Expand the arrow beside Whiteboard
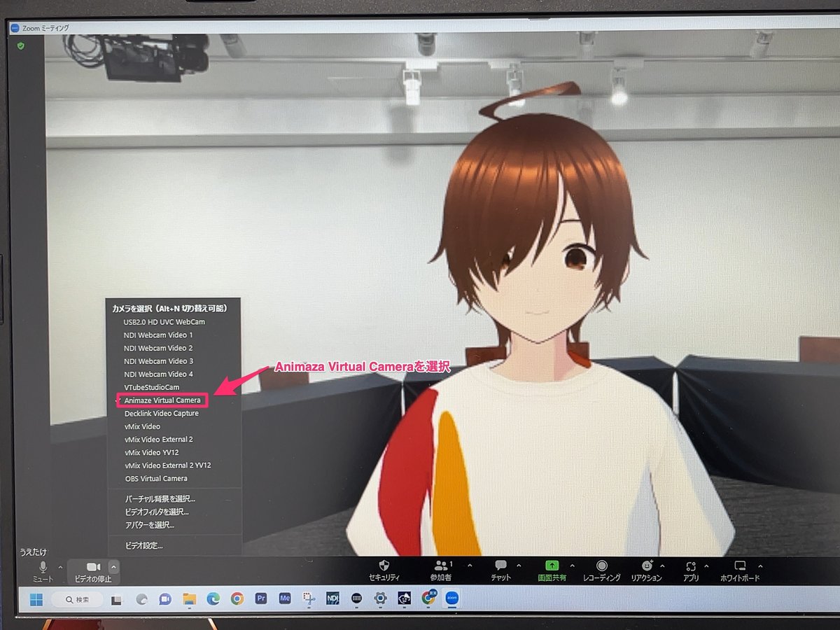This screenshot has height=630, width=840. click(760, 566)
